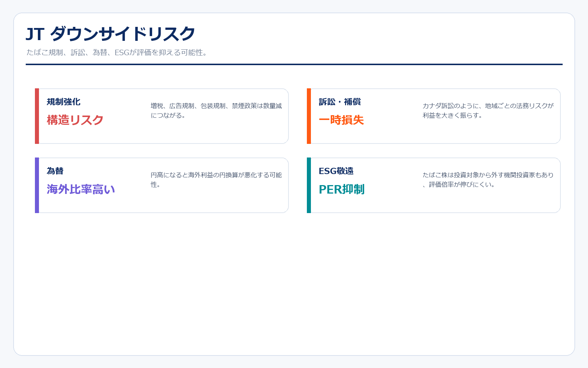Click the purple '海外比率高い' label
This screenshot has width=588, height=368.
pyautogui.click(x=81, y=189)
